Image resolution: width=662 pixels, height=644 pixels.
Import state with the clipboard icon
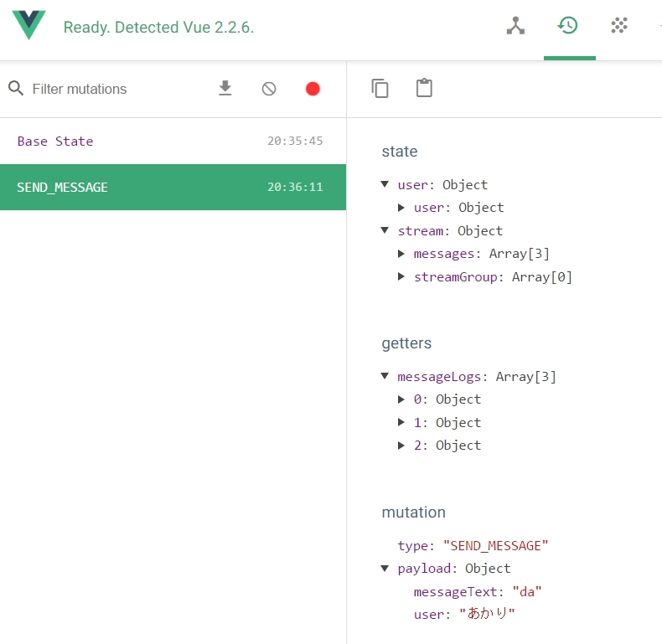pos(424,88)
